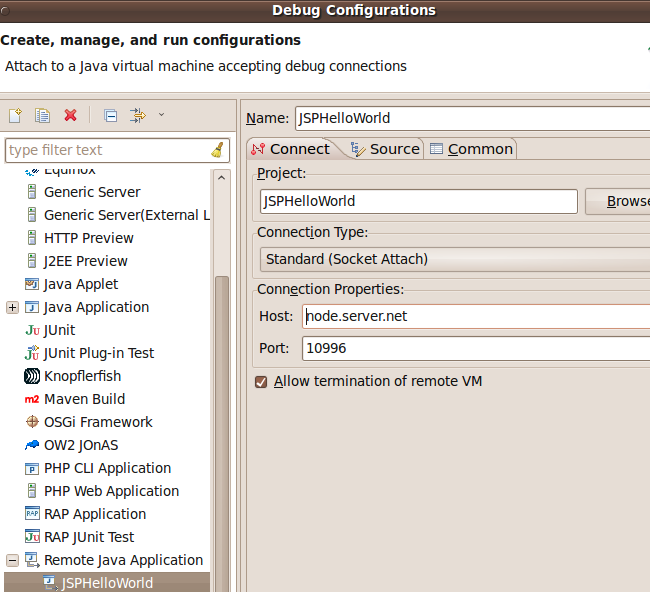The image size is (650, 592).
Task: Switch to the Connect tab
Action: 291,149
